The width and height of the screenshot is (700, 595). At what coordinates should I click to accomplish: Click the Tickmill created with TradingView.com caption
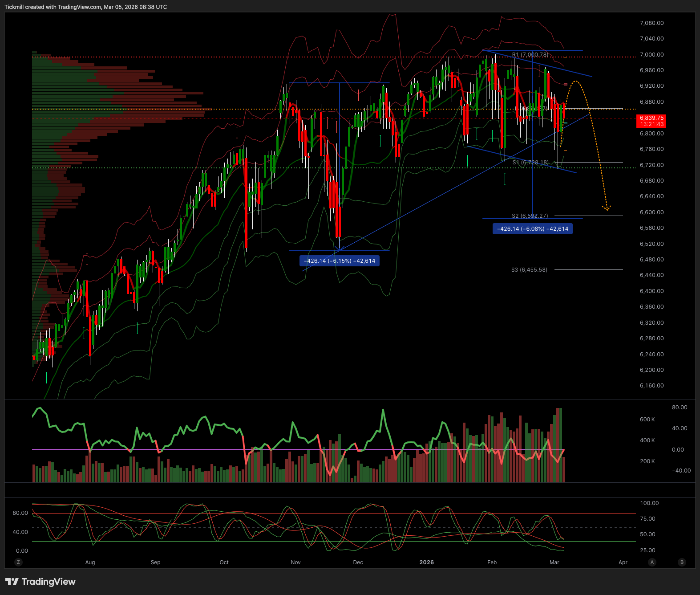pyautogui.click(x=86, y=7)
